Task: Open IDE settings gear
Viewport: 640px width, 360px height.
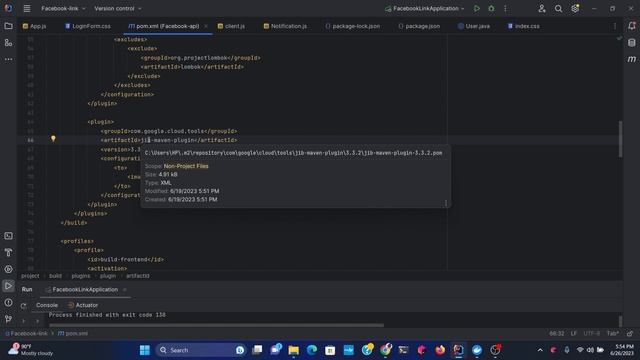Action: click(x=575, y=8)
